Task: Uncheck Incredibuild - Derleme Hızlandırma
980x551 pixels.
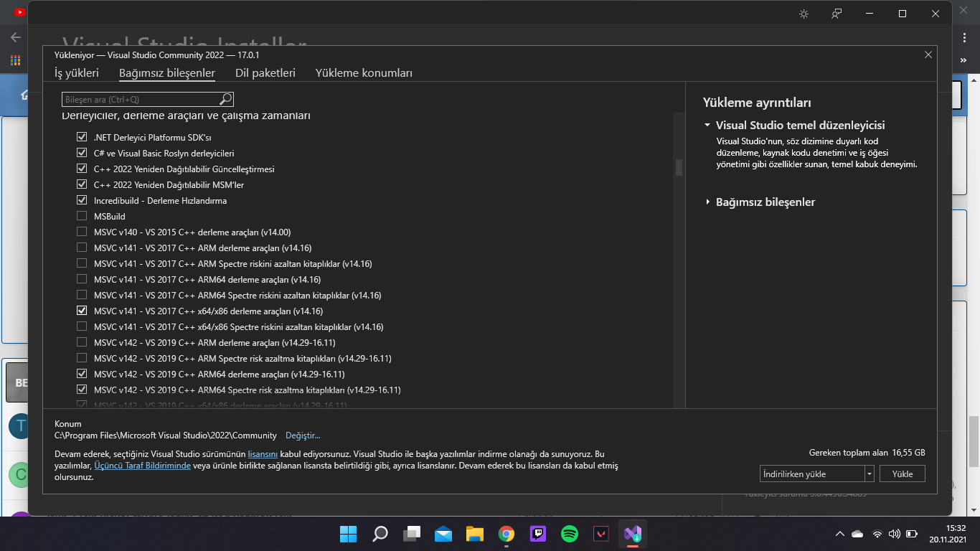Action: click(x=81, y=200)
